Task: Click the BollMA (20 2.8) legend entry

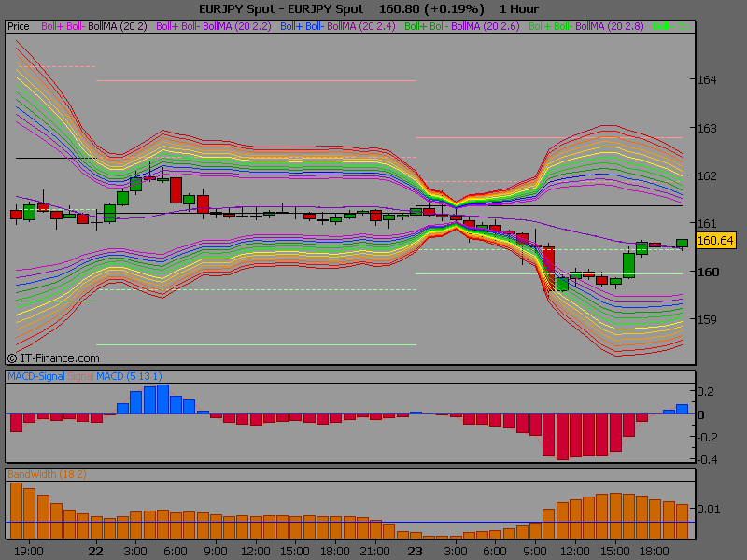Action: point(610,26)
